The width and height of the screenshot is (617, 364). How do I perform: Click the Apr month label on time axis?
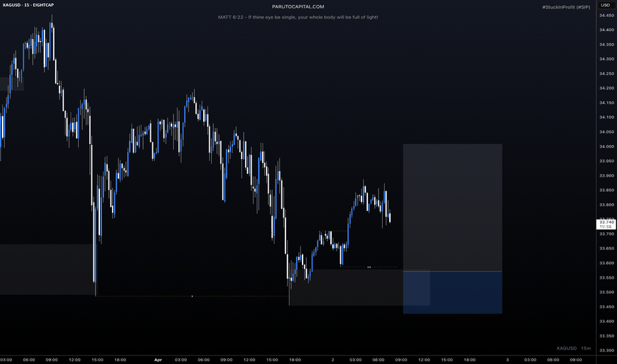pyautogui.click(x=158, y=359)
